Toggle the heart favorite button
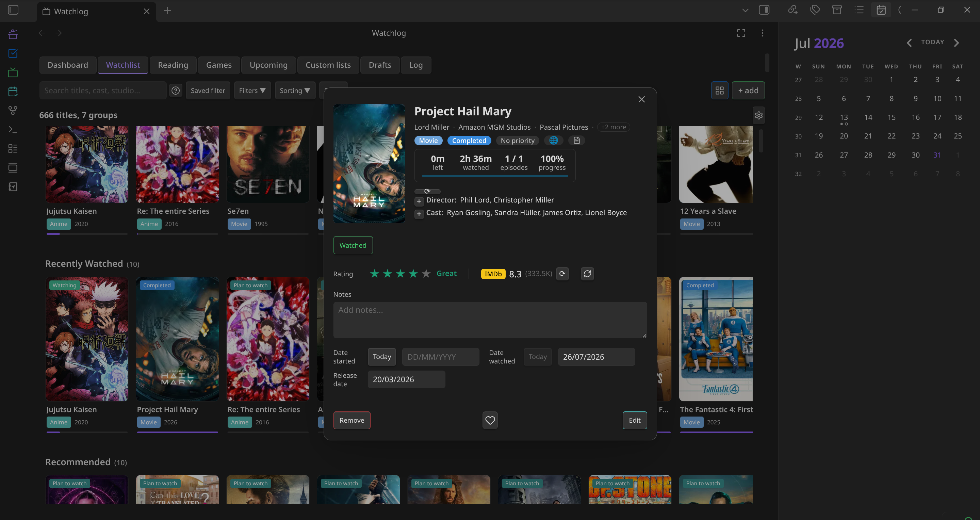Image resolution: width=980 pixels, height=520 pixels. (x=490, y=420)
